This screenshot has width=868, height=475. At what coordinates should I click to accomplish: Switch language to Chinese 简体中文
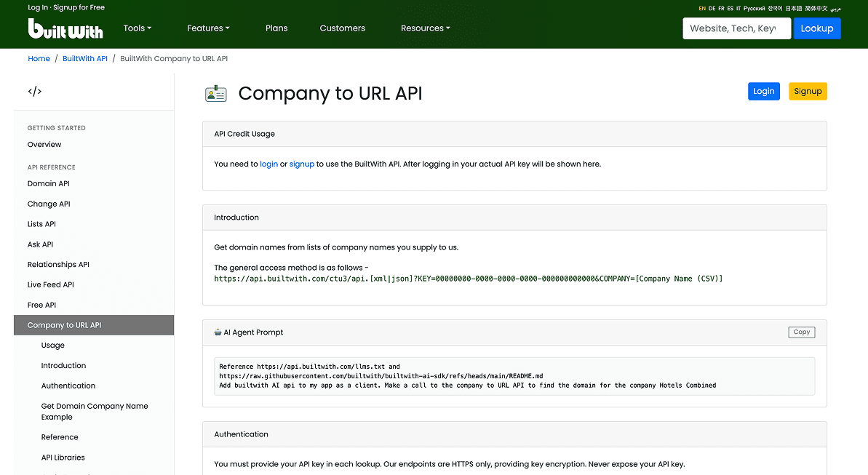pyautogui.click(x=816, y=8)
